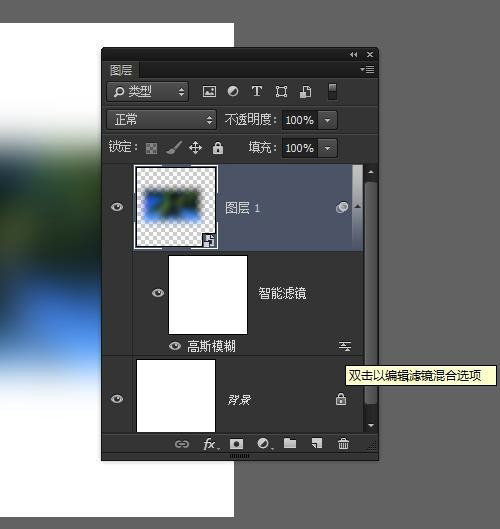Click the panel bottom resize grip handle
Viewport: 500px width, 529px height.
tap(240, 456)
